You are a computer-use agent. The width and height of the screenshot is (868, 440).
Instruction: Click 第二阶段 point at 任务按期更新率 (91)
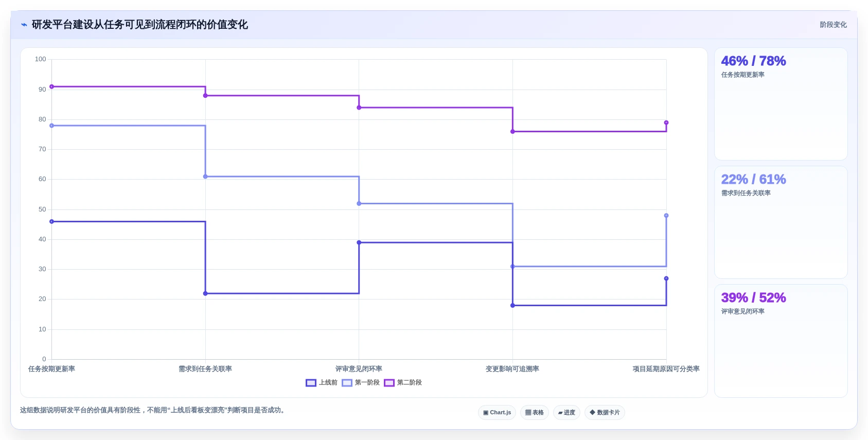[x=51, y=86]
